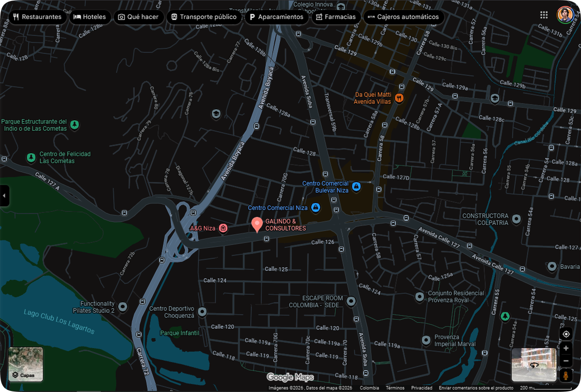
Task: Zoom out with the minus button
Action: 566,361
